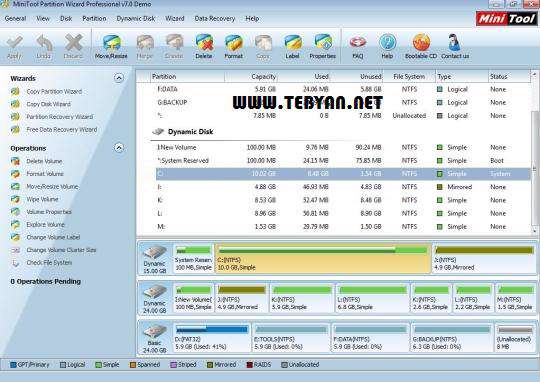Image resolution: width=540 pixels, height=382 pixels.
Task: Open Free Data Recovery Wizard
Action: [x=62, y=130]
